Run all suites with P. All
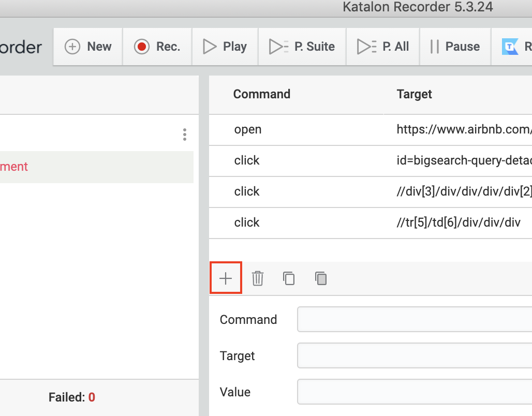 click(383, 47)
